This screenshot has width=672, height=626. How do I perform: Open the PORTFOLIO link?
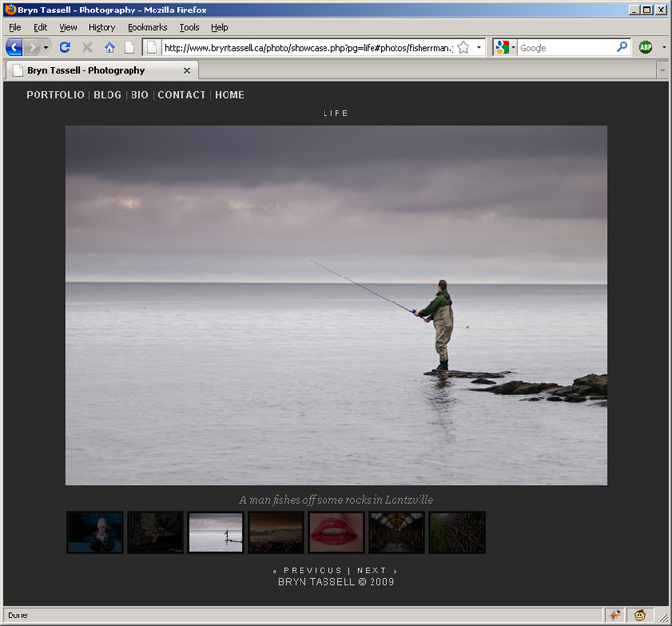(x=56, y=95)
